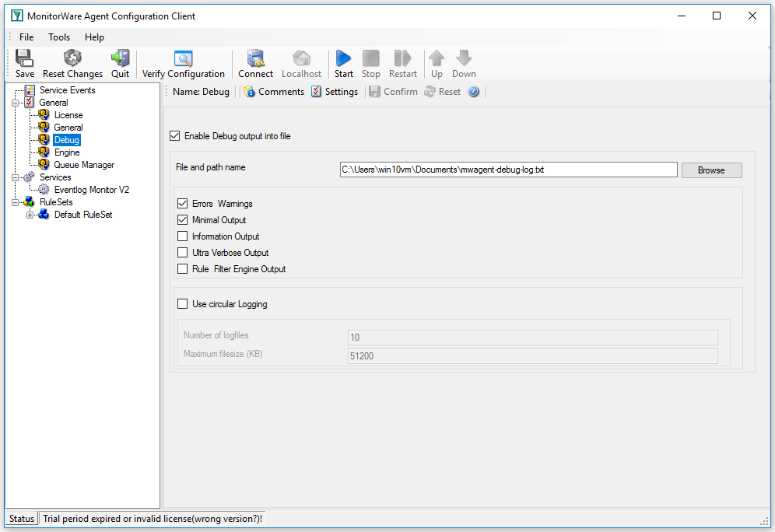Click the Confirm icon in the settings bar
The width and height of the screenshot is (775, 532).
pos(374,92)
